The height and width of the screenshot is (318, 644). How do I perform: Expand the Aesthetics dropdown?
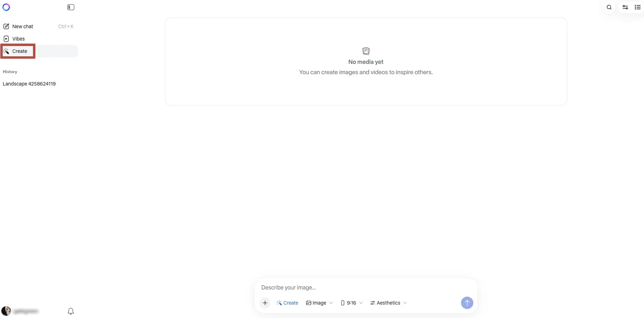pyautogui.click(x=388, y=303)
